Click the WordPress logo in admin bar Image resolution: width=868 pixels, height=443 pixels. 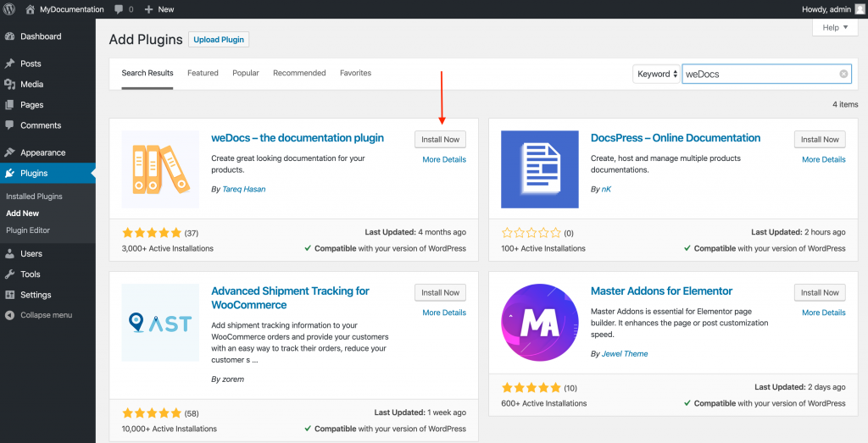9,8
